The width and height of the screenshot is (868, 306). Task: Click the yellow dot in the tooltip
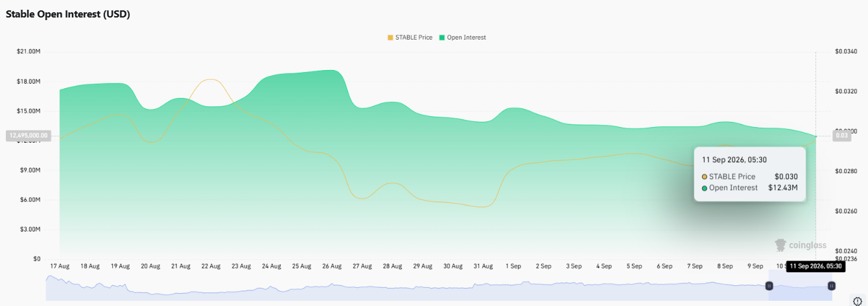(x=705, y=176)
